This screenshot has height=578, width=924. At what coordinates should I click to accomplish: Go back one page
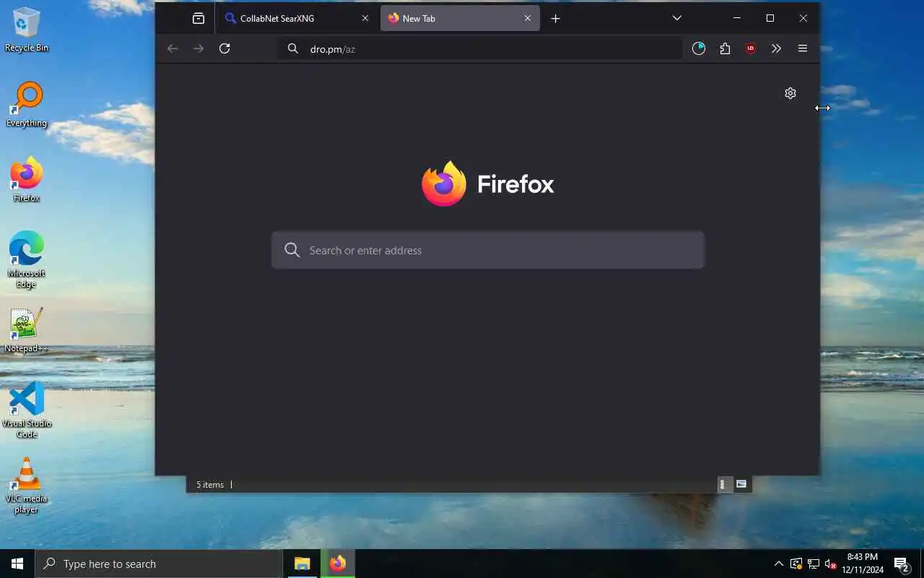173,48
